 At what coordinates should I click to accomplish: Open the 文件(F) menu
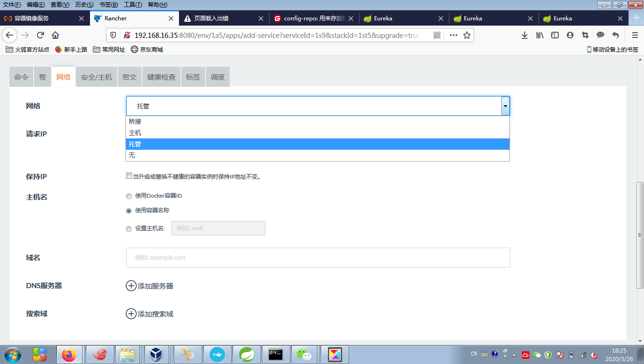click(12, 5)
